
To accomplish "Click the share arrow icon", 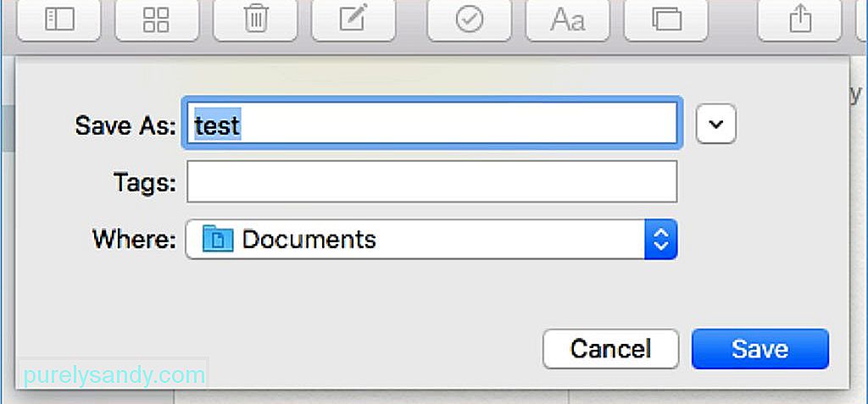I will (x=800, y=20).
